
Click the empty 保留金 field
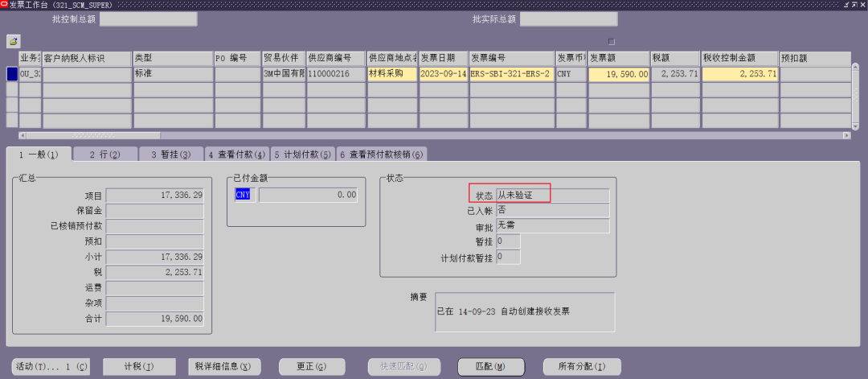[154, 211]
